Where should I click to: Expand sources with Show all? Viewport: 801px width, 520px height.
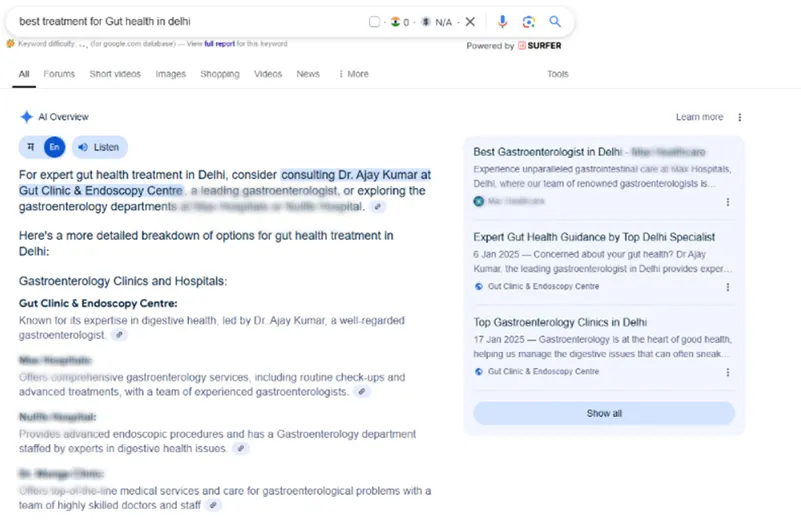[x=604, y=413]
